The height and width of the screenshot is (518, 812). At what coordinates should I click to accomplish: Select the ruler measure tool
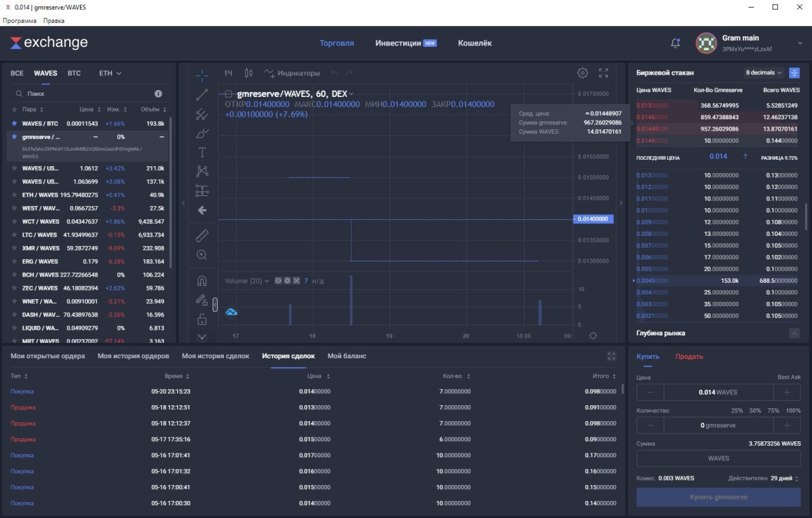202,236
